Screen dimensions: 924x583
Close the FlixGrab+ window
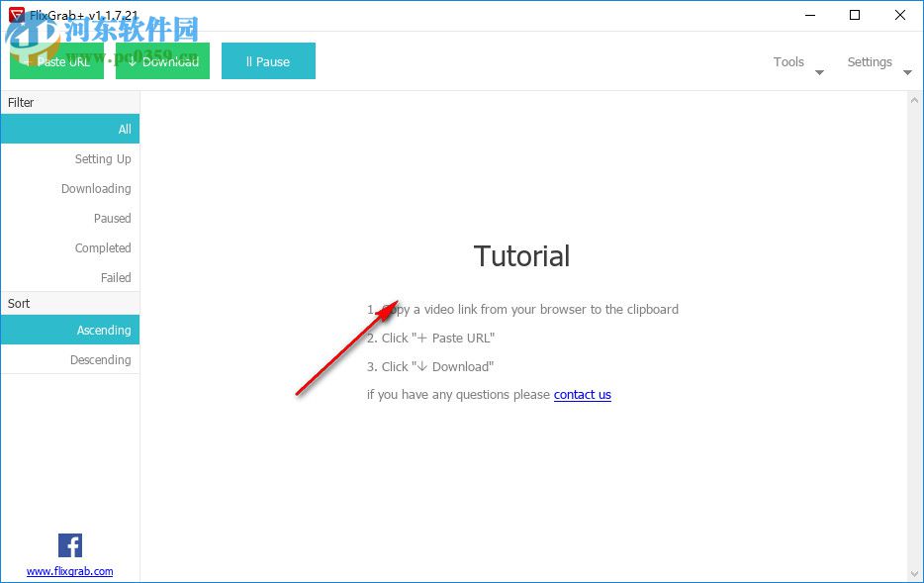[x=900, y=15]
